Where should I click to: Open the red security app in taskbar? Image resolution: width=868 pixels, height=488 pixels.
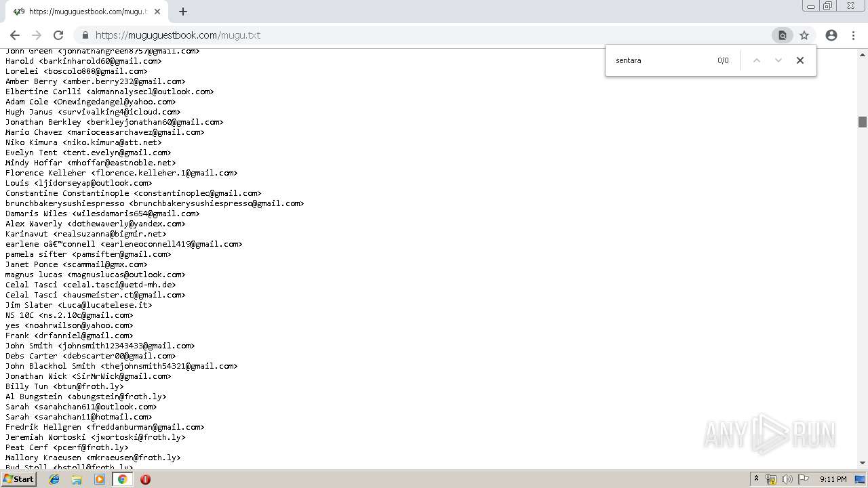145,479
